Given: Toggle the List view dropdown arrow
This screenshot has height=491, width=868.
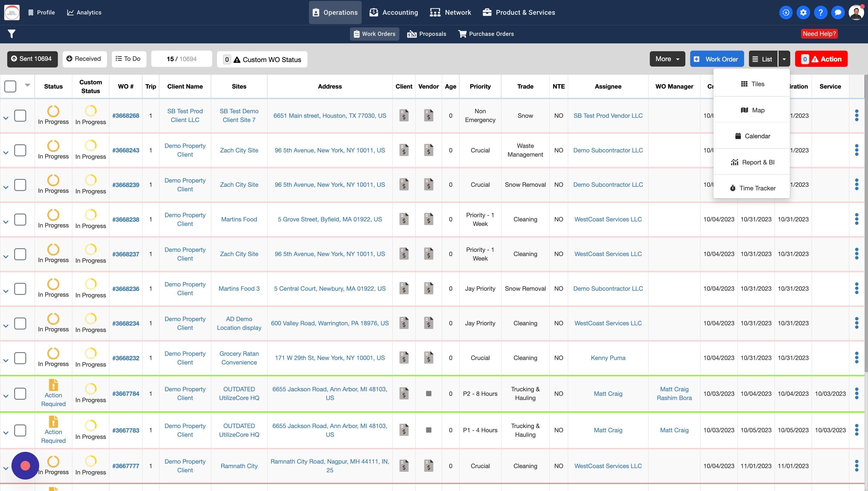Looking at the screenshot, I should [784, 59].
